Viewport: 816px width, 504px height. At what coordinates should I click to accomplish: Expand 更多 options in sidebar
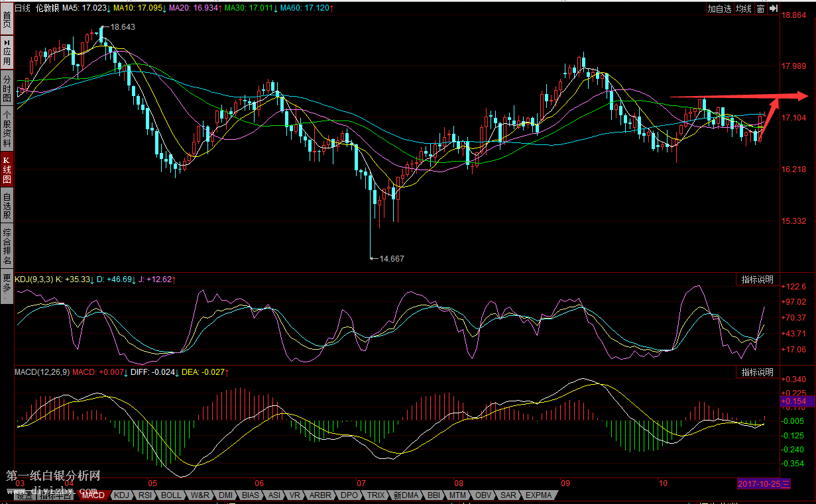7,285
